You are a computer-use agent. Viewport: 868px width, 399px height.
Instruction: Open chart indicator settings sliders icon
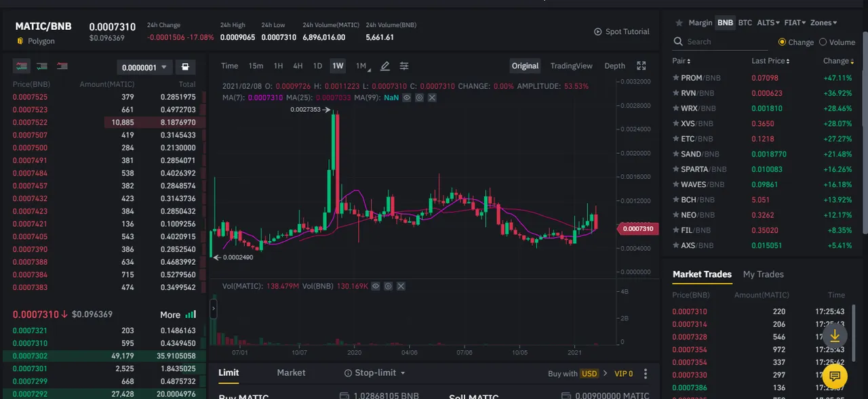404,66
